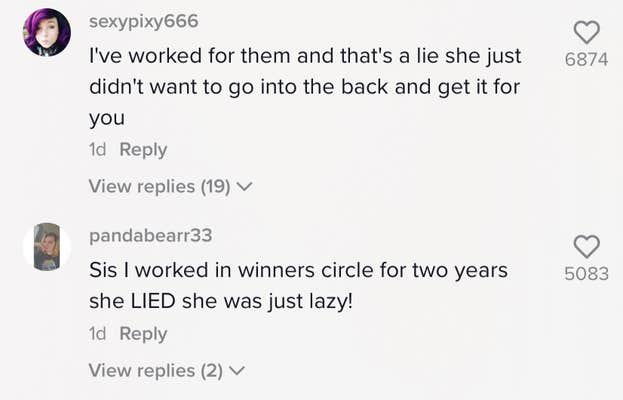Visit the sexypixy666 username link
Image resolution: width=623 pixels, height=400 pixels.
click(x=144, y=21)
